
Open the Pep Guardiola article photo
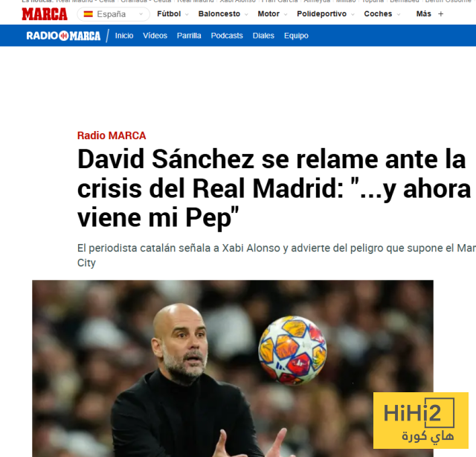233,368
